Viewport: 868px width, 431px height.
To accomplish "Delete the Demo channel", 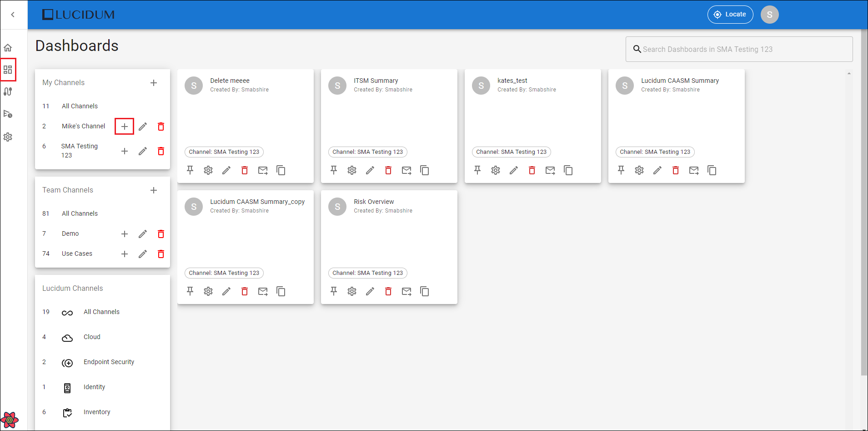I will point(161,234).
